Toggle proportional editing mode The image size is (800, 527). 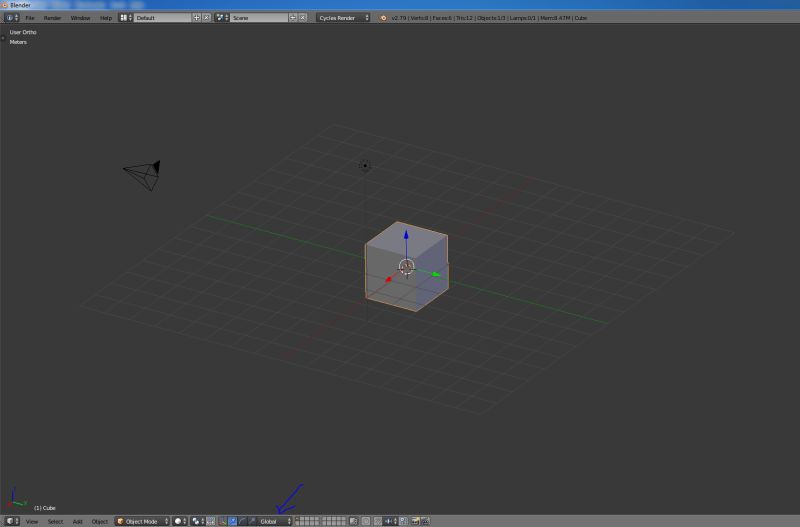tap(366, 521)
